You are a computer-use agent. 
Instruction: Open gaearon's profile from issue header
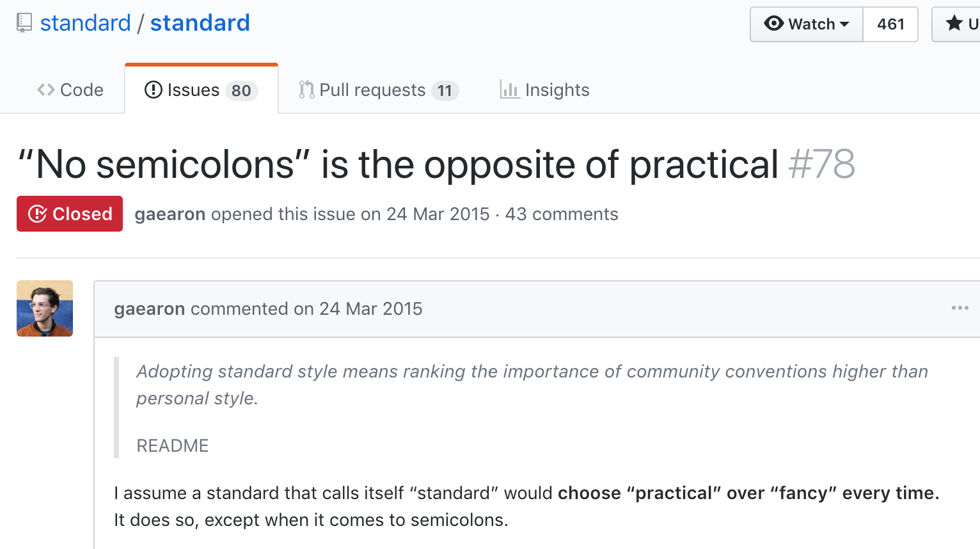point(170,214)
